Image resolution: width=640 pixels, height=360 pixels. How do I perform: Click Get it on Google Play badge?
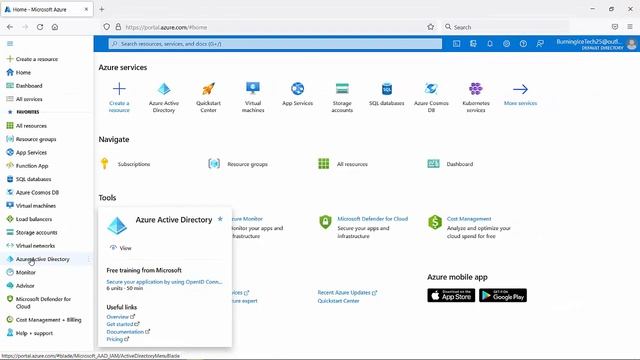pos(503,296)
